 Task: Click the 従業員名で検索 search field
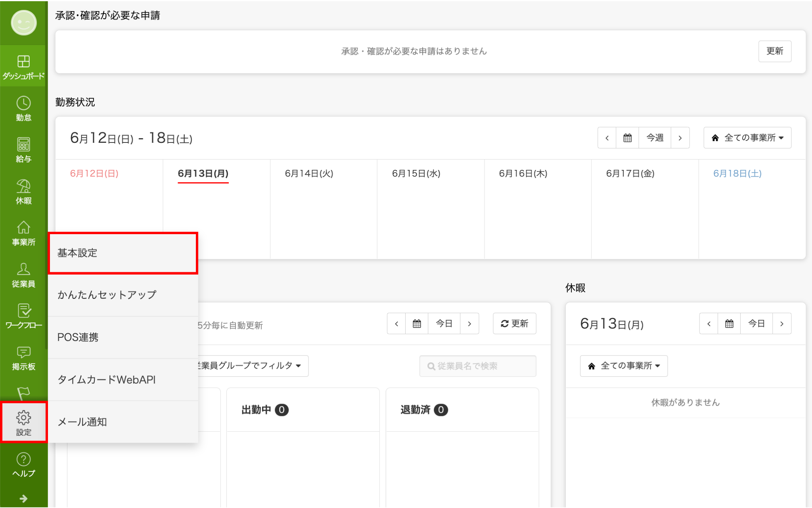[477, 366]
